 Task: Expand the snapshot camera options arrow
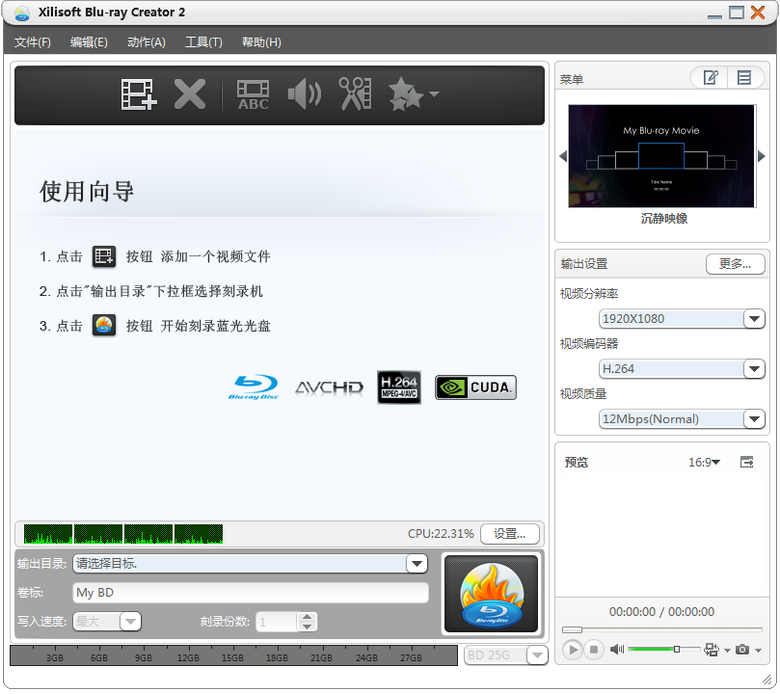pos(758,650)
